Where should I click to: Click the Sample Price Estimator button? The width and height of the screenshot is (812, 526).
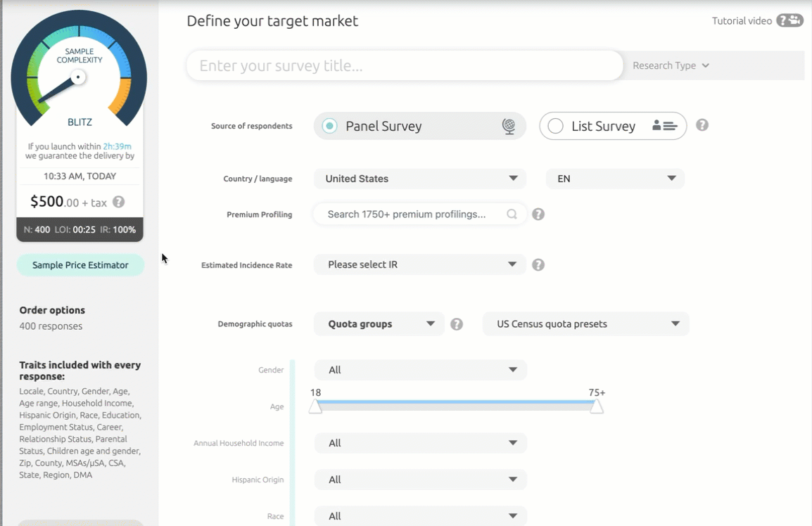coord(80,265)
